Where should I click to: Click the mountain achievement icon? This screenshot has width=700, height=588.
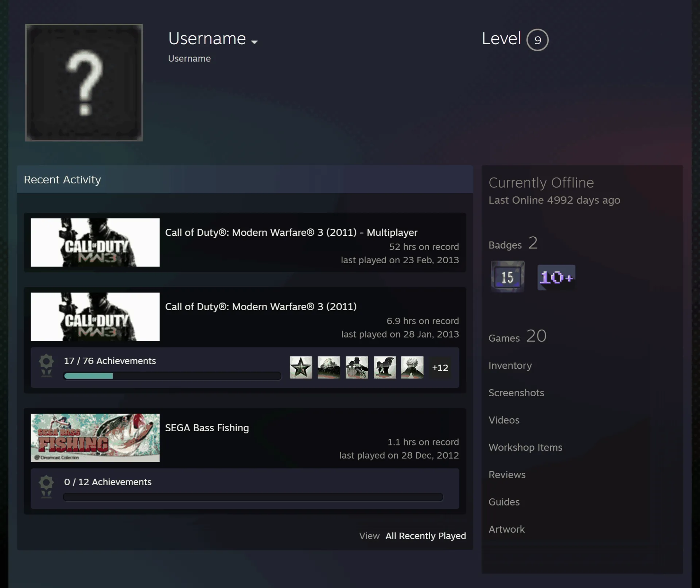click(x=328, y=367)
